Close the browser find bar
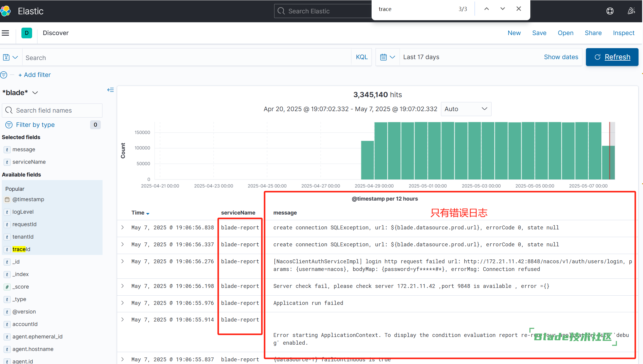 pyautogui.click(x=519, y=9)
